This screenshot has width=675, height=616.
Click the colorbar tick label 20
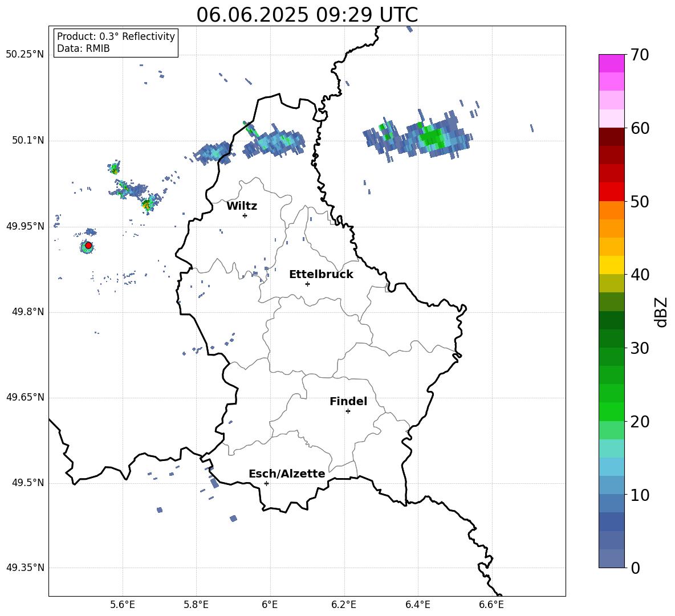tap(640, 421)
